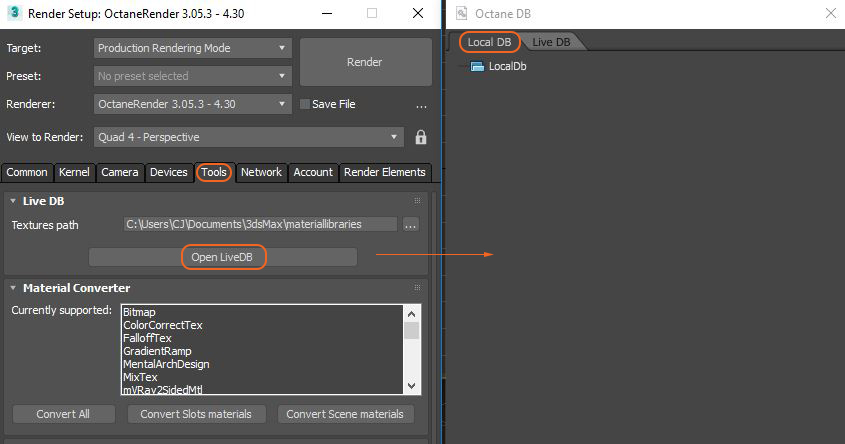Open the Account tab
The image size is (845, 444).
313,172
